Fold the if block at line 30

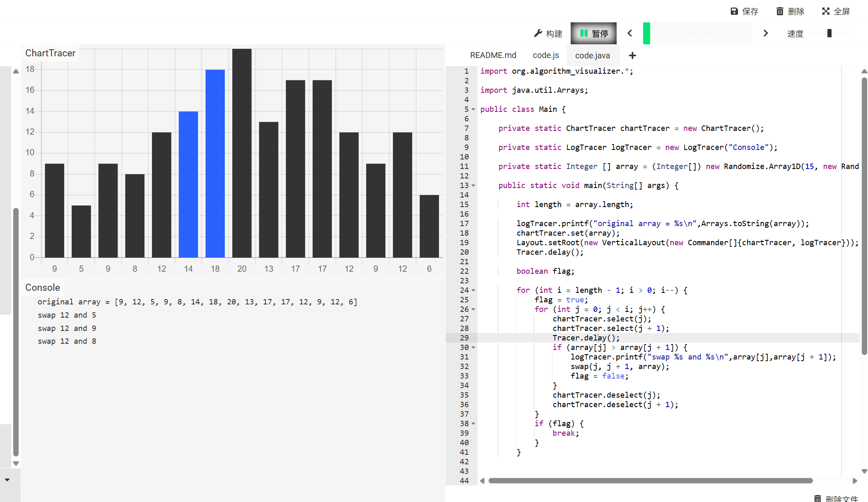pyautogui.click(x=473, y=348)
